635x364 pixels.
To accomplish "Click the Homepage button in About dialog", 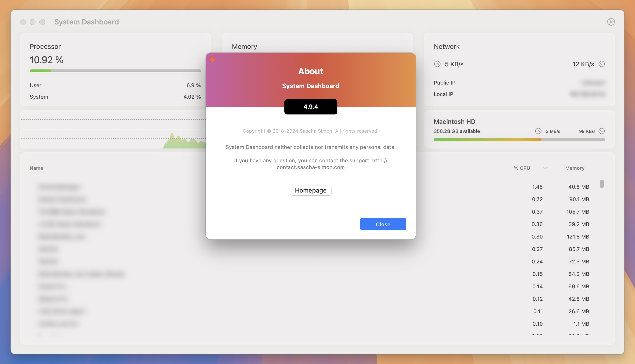I will pos(311,190).
